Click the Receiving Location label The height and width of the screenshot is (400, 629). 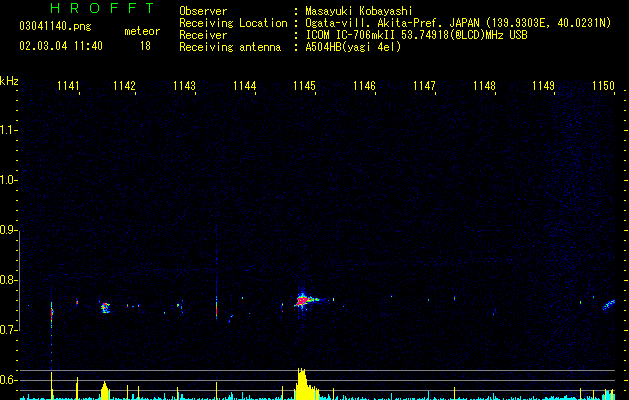click(x=233, y=23)
